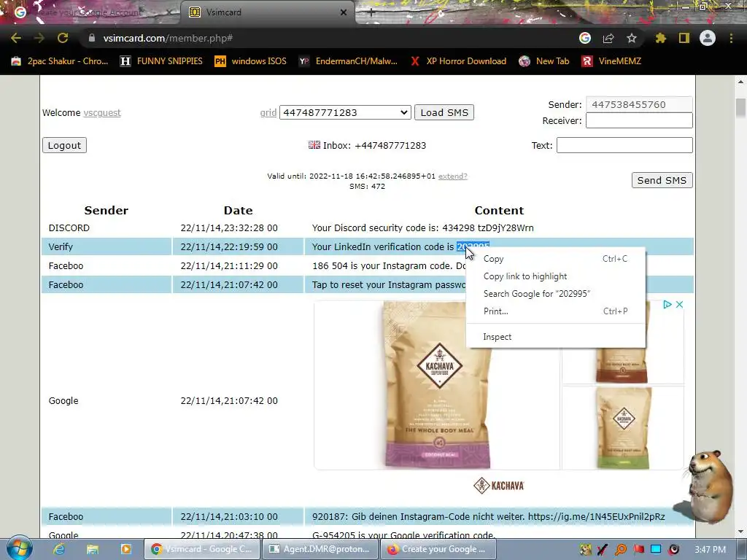
Task: Close the Vsimcard tab
Action: pos(344,12)
